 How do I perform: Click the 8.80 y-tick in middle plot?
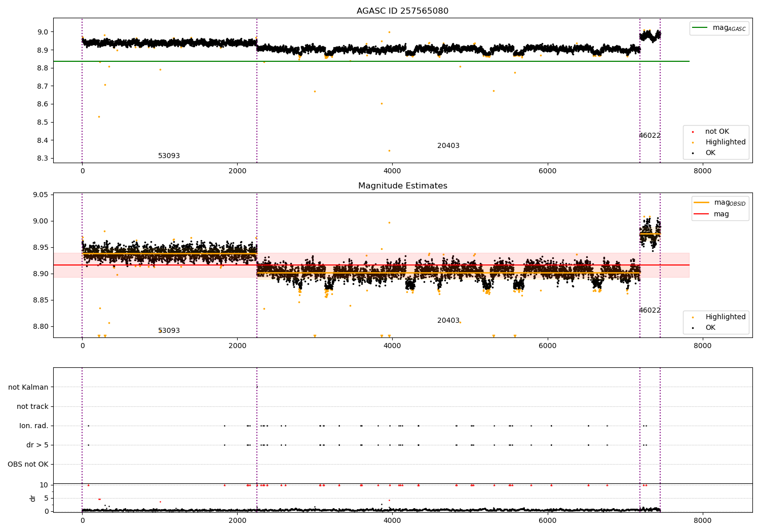coord(41,327)
